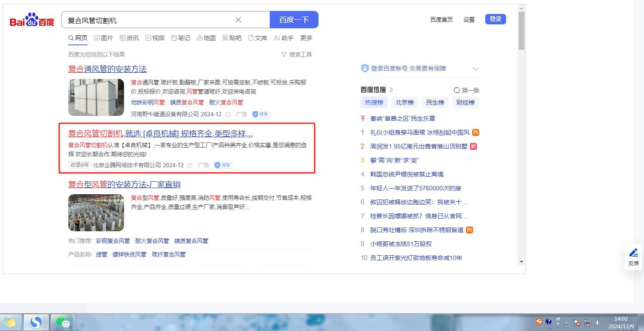Viewport: 644px width, 331px height.
Task: Open the 设置 link
Action: [469, 20]
